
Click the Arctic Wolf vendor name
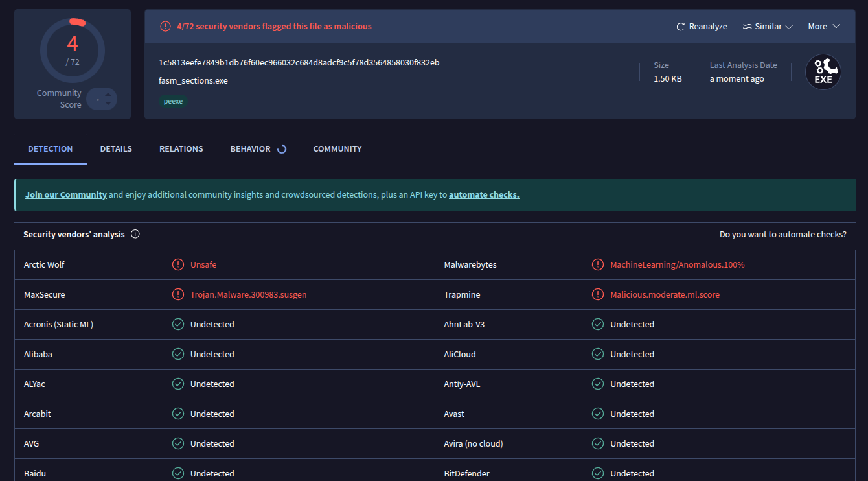[x=44, y=264]
